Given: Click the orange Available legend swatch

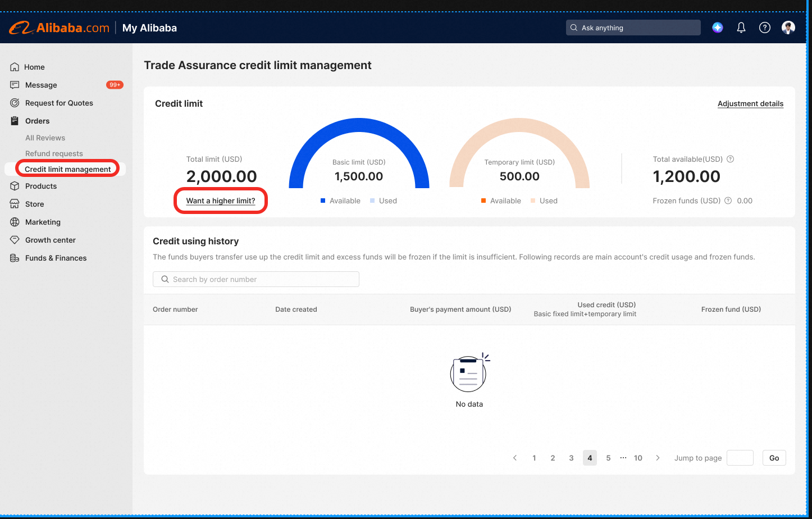Looking at the screenshot, I should coord(483,201).
